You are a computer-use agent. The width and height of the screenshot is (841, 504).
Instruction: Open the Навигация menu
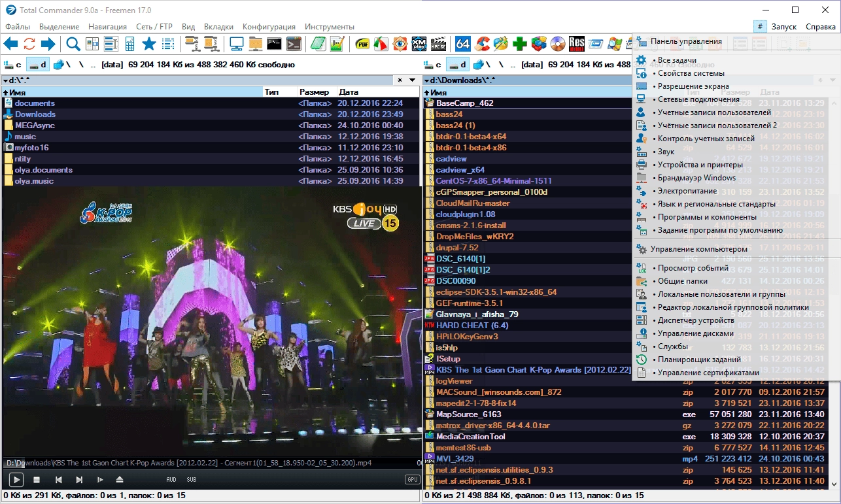107,27
